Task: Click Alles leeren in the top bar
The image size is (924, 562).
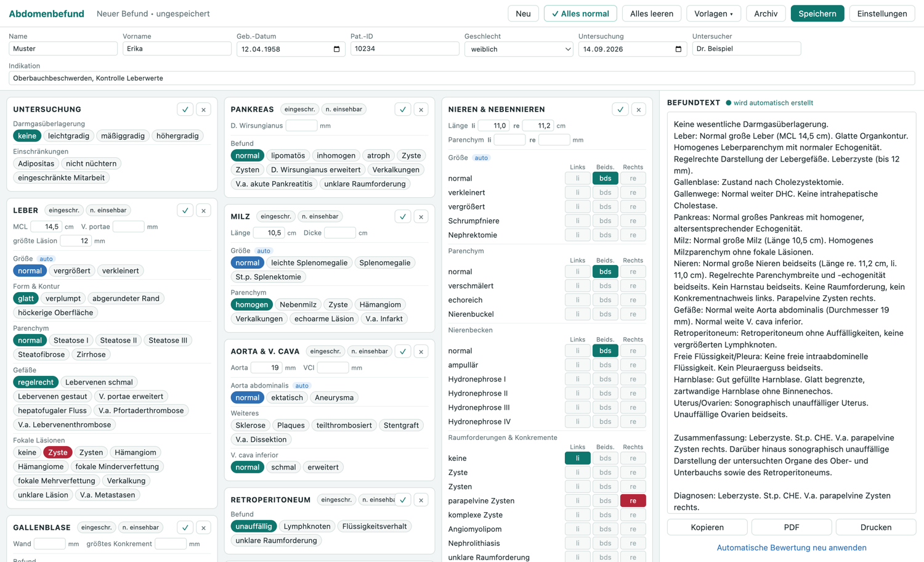Action: point(651,14)
